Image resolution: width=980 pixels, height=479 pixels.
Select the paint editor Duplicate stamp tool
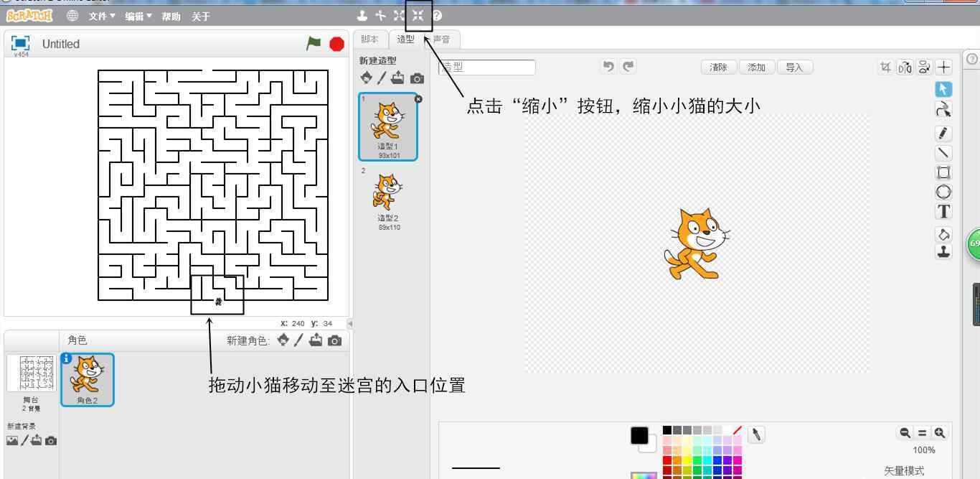point(944,251)
